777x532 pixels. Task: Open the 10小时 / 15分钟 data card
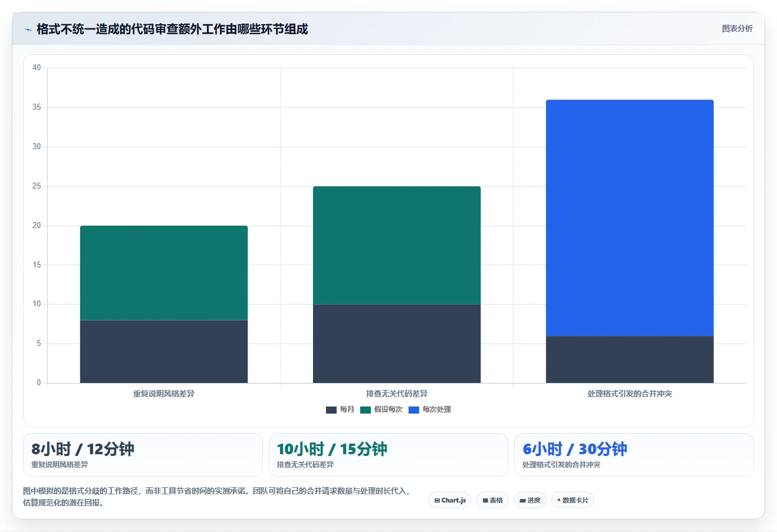click(388, 455)
